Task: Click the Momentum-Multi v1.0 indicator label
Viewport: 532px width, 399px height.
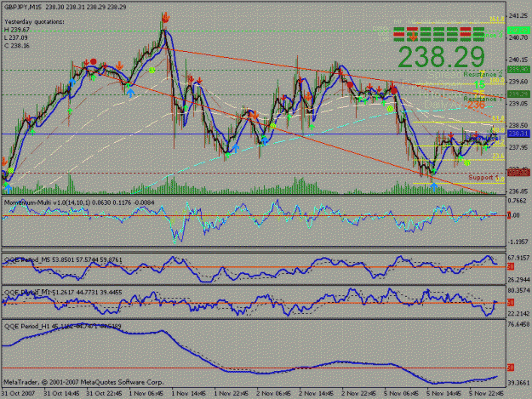Action: click(79, 202)
